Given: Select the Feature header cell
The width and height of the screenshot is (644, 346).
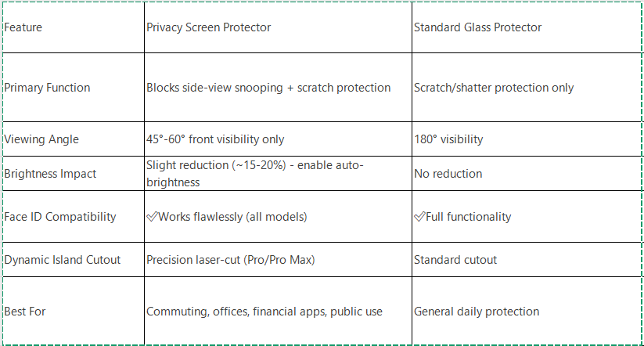Looking at the screenshot, I should tap(74, 27).
